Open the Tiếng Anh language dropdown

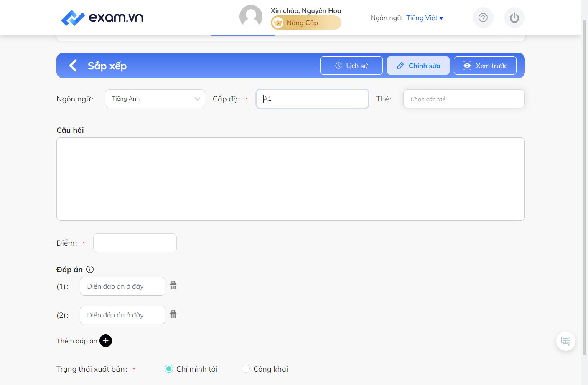155,99
